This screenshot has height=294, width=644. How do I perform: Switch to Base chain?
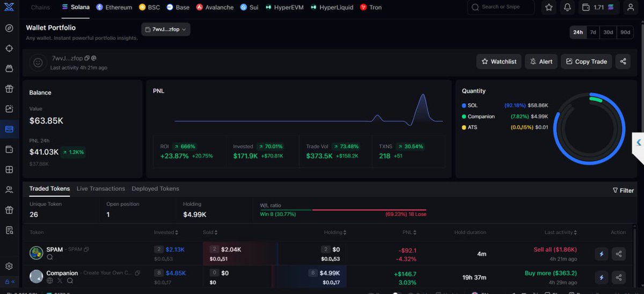[x=178, y=8]
